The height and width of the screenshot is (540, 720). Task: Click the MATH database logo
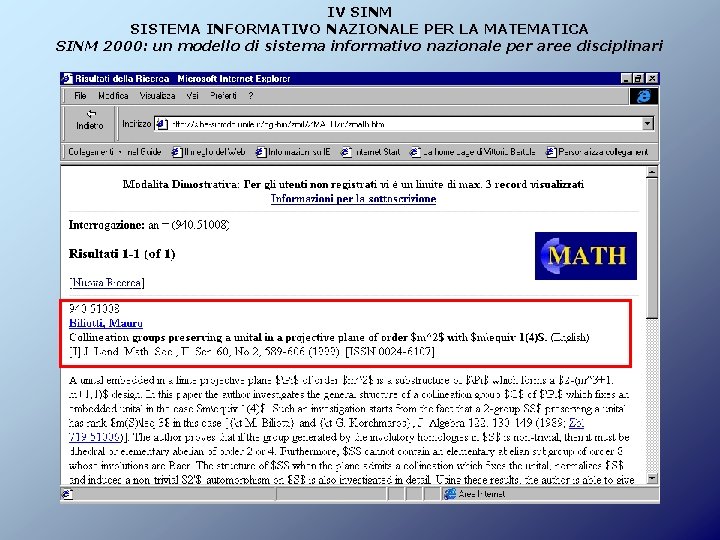coord(585,256)
